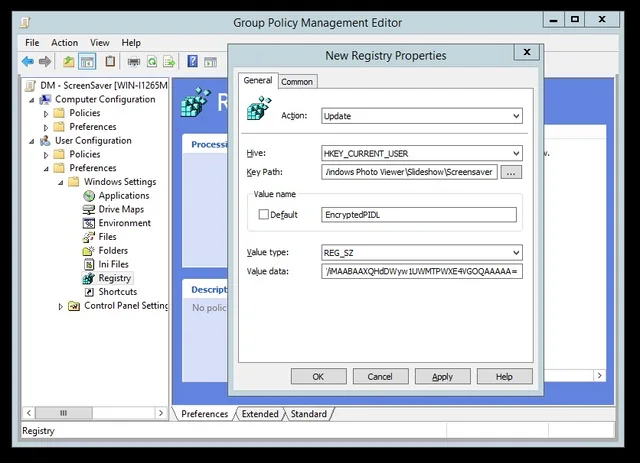Open the Value type dropdown REG_SZ
This screenshot has height=463, width=640.
tap(422, 253)
